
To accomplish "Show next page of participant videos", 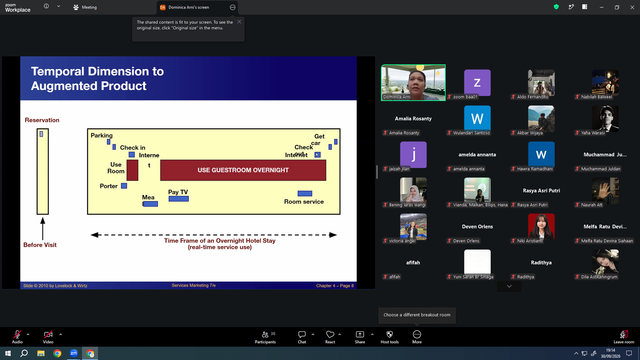I will coord(509,286).
